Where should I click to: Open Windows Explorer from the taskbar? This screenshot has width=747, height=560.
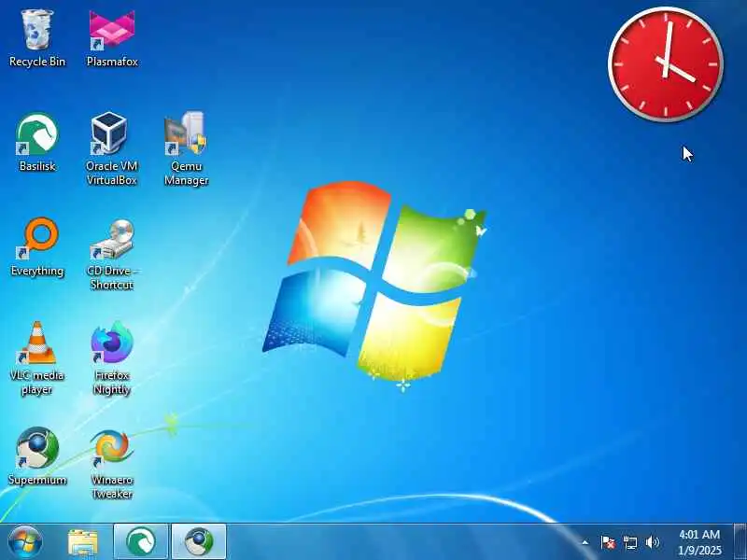pos(83,542)
